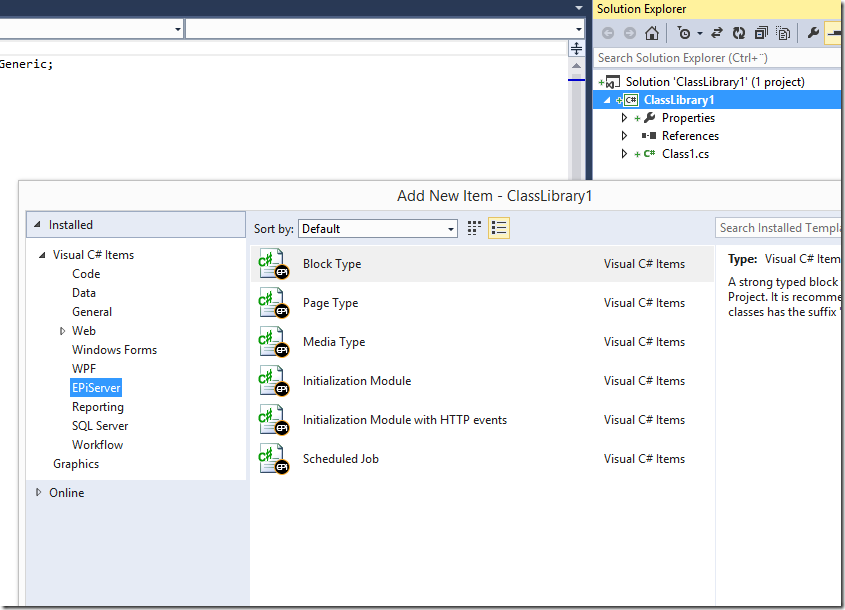Split the editor using the splitter handle
The height and width of the screenshot is (610, 845).
pos(576,48)
